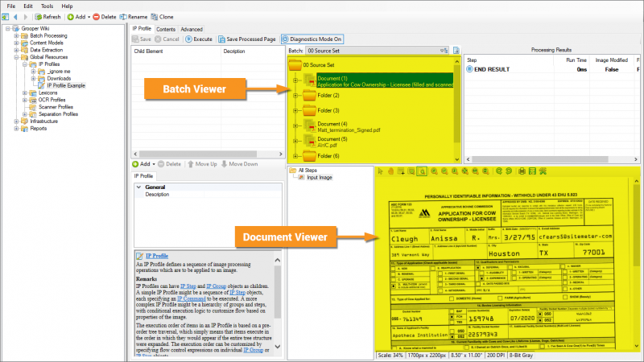The image size is (644, 362).
Task: Click the Description property field
Action: coord(208,195)
